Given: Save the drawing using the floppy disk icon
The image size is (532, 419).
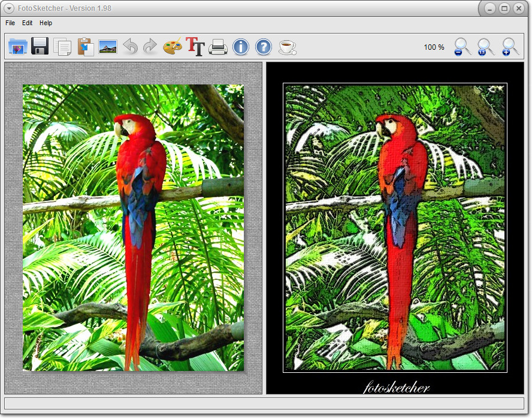Looking at the screenshot, I should tap(40, 46).
